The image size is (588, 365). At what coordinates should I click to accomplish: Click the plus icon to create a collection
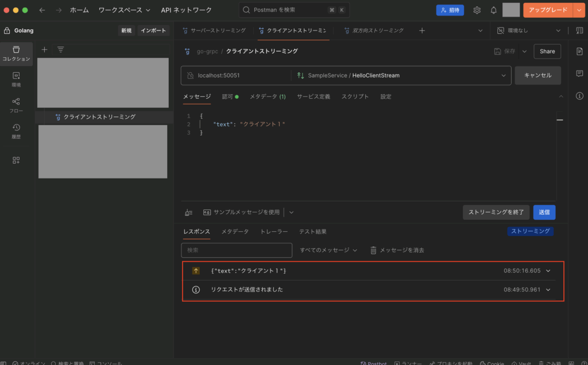click(44, 49)
